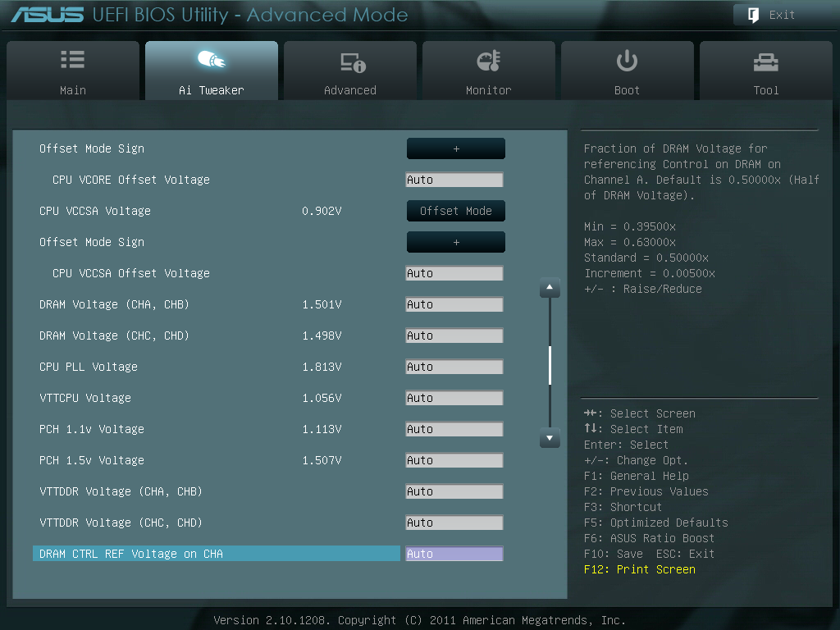Click the Tool printer icon
The image size is (840, 630).
click(765, 62)
